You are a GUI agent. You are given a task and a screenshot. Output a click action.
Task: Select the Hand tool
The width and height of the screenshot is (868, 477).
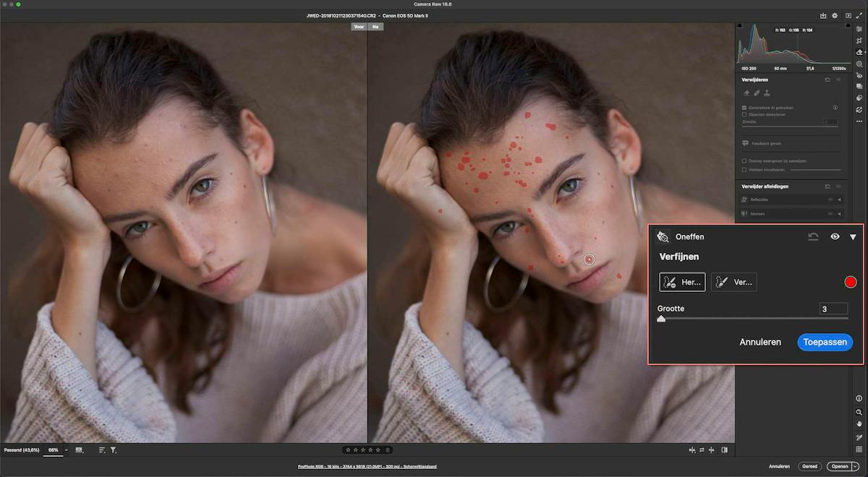click(859, 424)
